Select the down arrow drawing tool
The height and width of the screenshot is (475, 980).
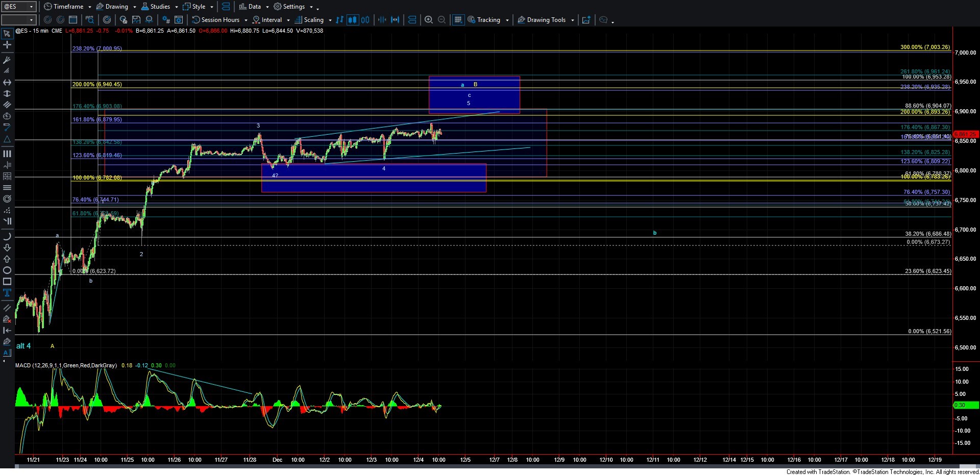(7, 248)
